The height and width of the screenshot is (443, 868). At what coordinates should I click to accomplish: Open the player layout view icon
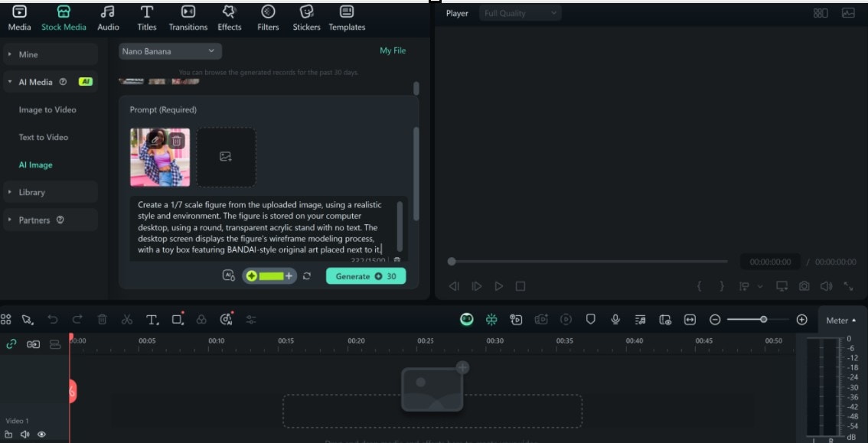click(821, 13)
